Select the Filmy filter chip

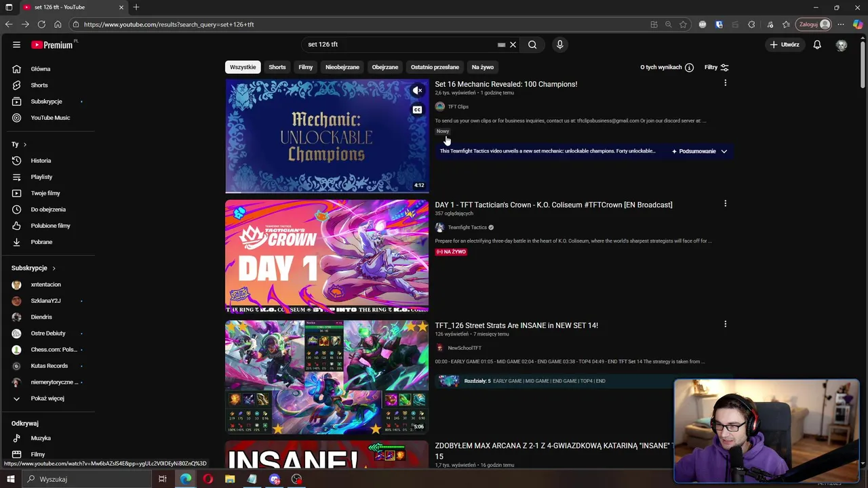[306, 67]
